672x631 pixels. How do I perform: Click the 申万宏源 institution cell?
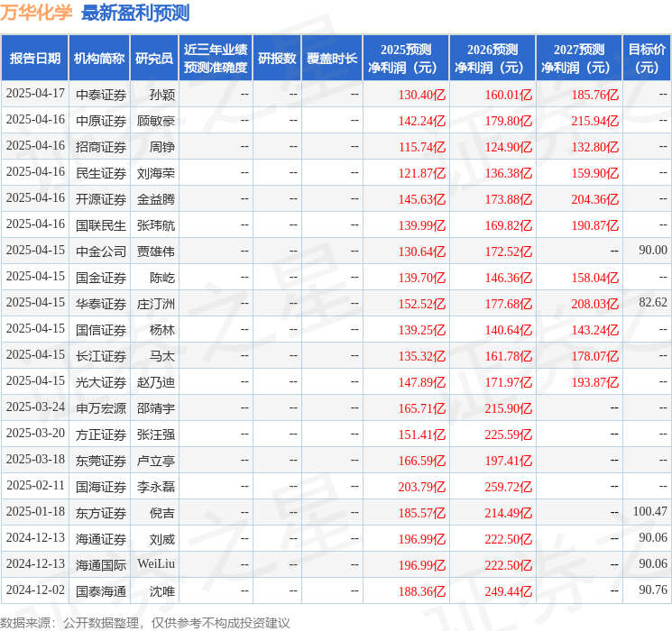coord(101,408)
